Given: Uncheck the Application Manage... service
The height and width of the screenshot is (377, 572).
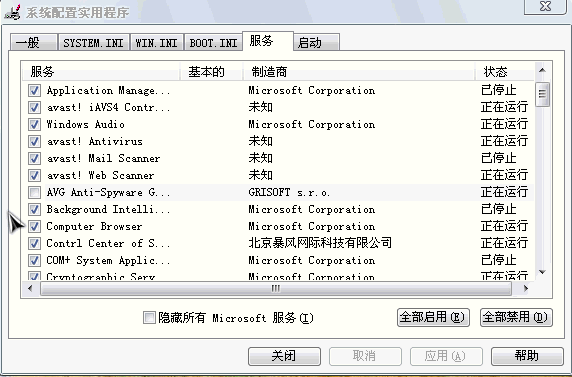Looking at the screenshot, I should coord(34,90).
